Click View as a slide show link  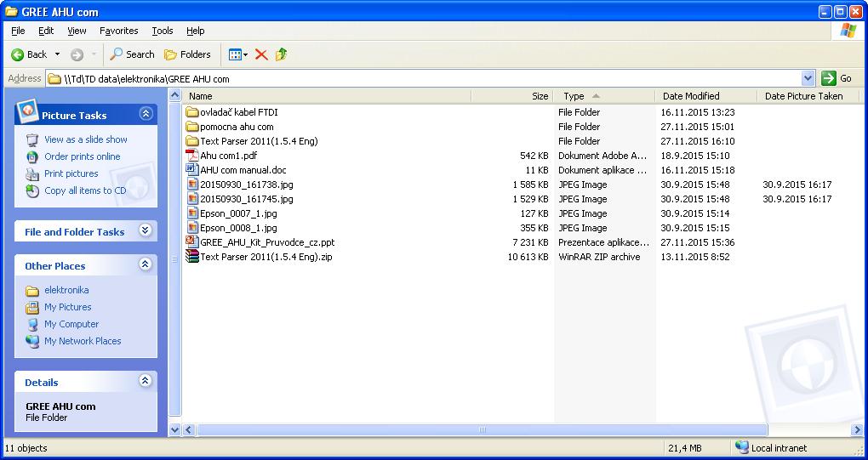point(86,139)
